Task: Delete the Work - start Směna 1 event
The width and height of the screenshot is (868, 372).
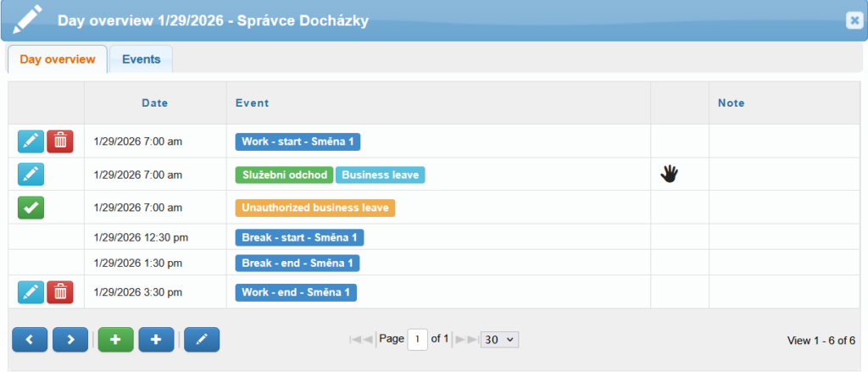Action: pyautogui.click(x=60, y=142)
